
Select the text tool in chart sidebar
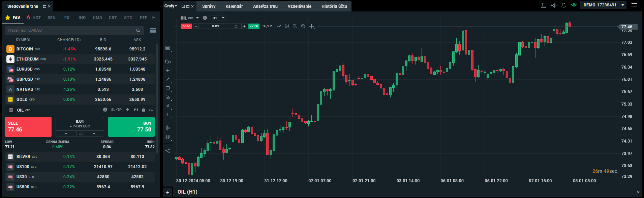tap(167, 114)
